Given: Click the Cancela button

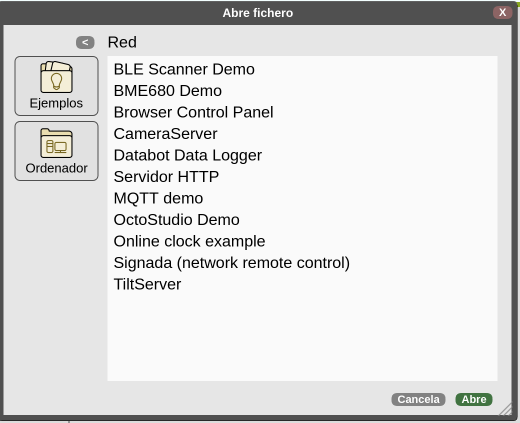Looking at the screenshot, I should (x=418, y=399).
